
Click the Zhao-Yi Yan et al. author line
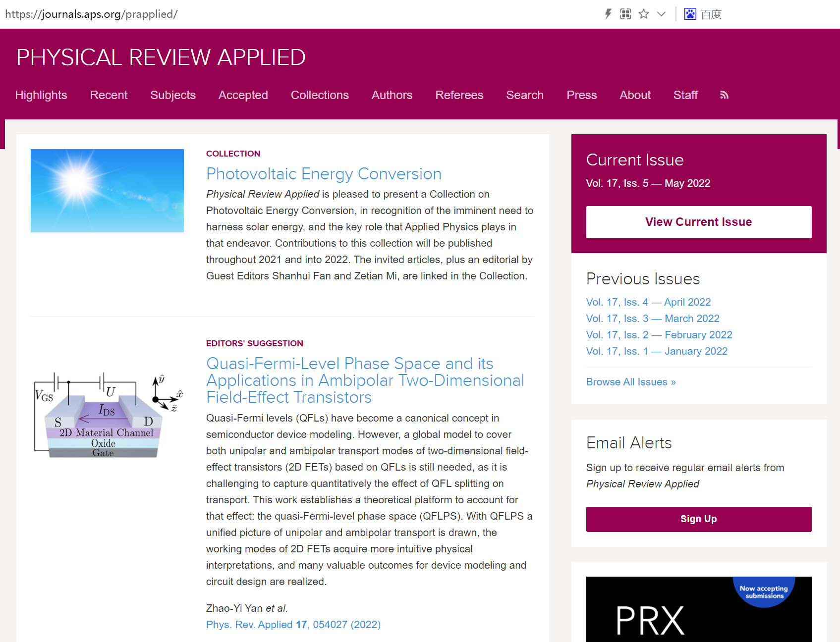[x=247, y=608]
